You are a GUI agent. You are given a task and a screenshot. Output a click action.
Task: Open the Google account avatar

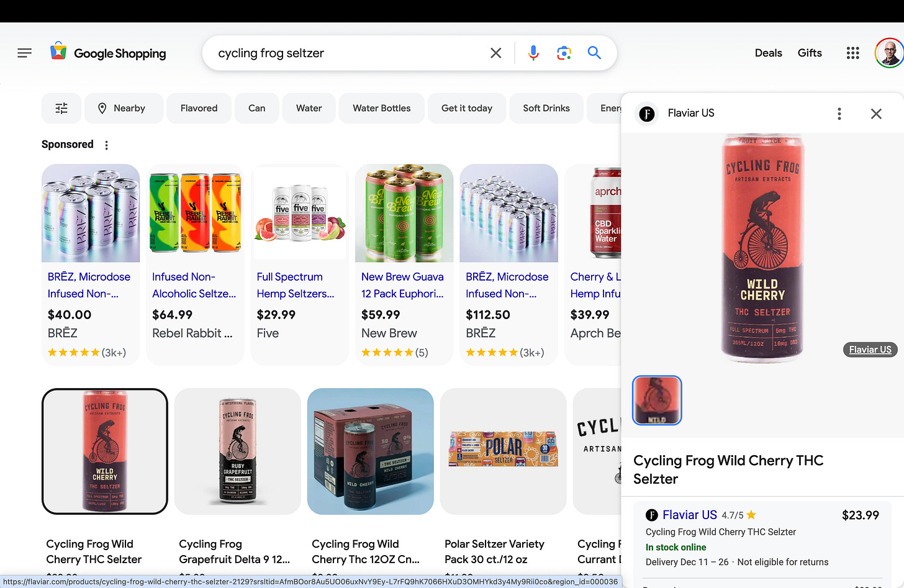(889, 53)
